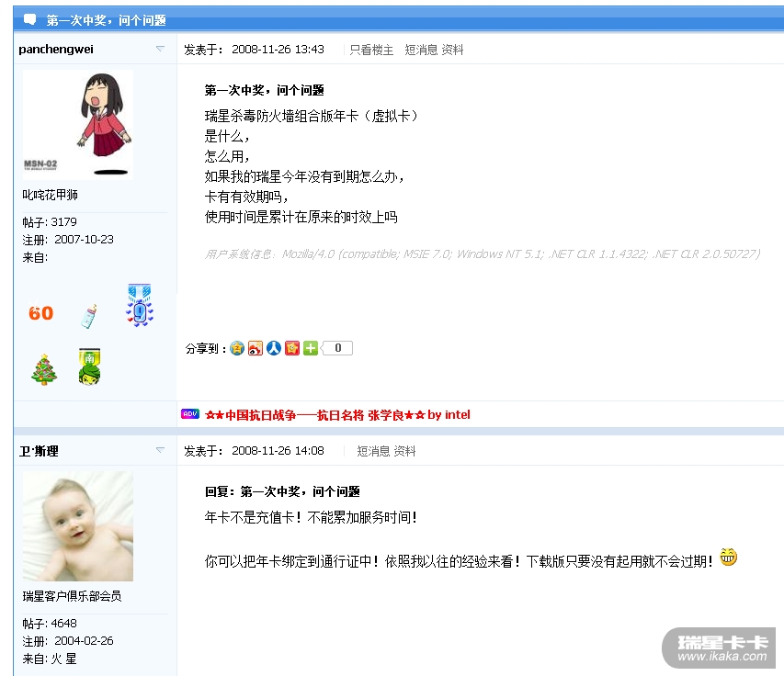Click the line 使用时间是累计在原来的时效上吗
The image size is (784, 676).
point(301,217)
